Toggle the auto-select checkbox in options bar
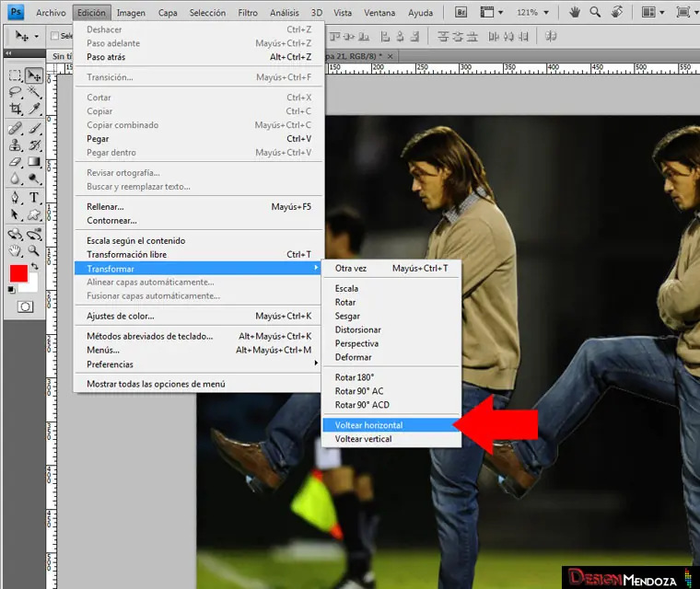This screenshot has width=700, height=589. pyautogui.click(x=55, y=36)
